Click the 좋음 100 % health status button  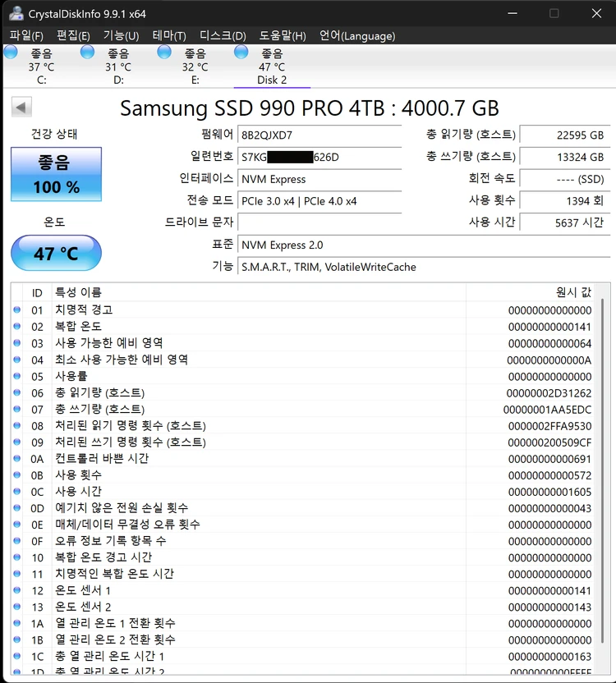(56, 174)
